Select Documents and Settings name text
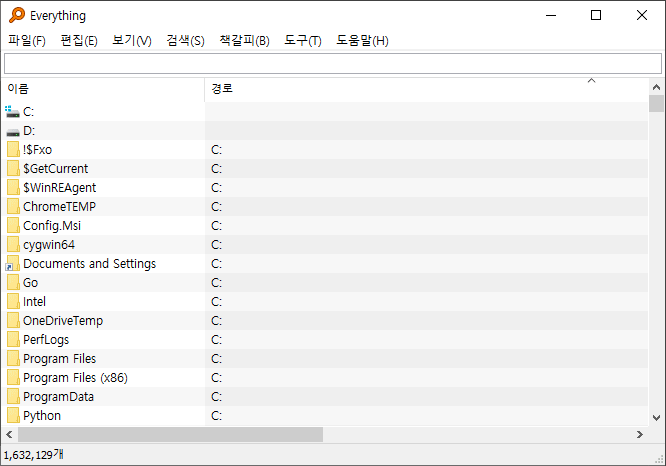The image size is (666, 466). (90, 264)
